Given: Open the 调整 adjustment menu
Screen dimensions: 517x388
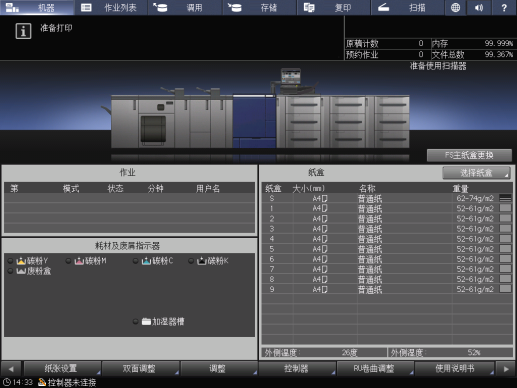Looking at the screenshot, I should point(219,369).
